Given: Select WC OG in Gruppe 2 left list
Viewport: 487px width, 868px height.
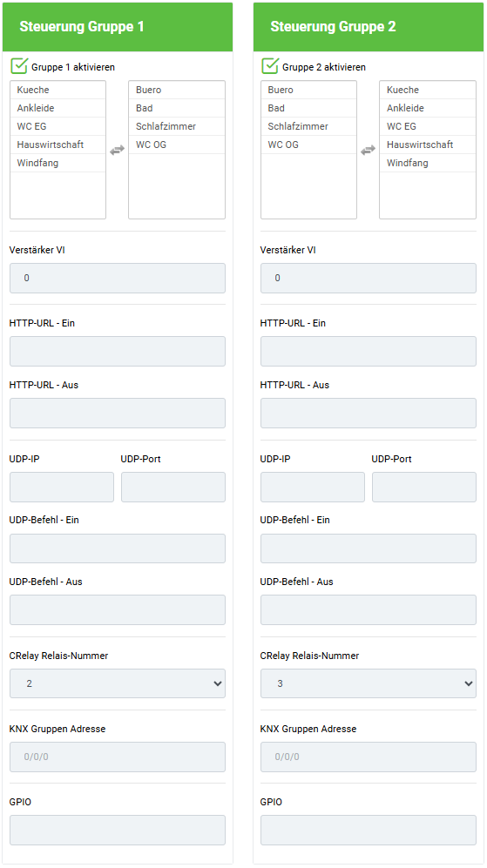Looking at the screenshot, I should pos(308,145).
